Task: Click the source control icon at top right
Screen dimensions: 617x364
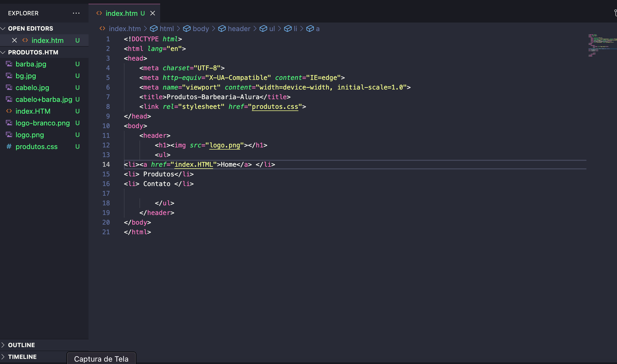Action: pos(615,13)
